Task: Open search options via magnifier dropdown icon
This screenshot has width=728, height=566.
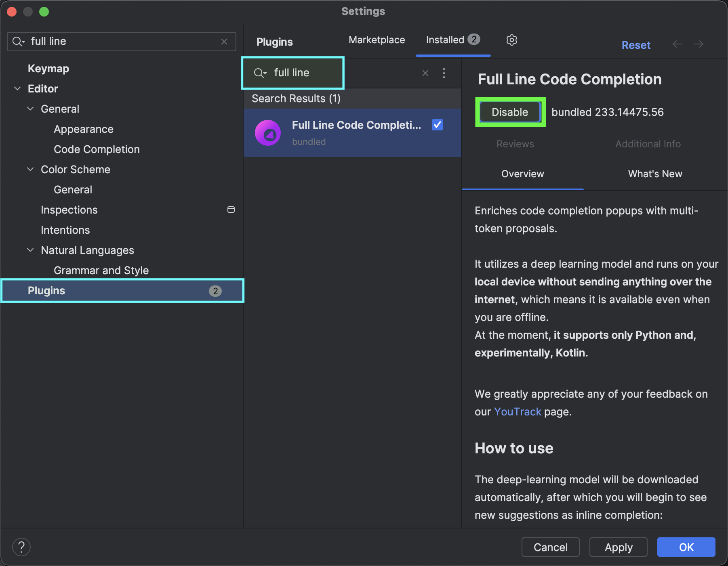Action: pyautogui.click(x=260, y=73)
